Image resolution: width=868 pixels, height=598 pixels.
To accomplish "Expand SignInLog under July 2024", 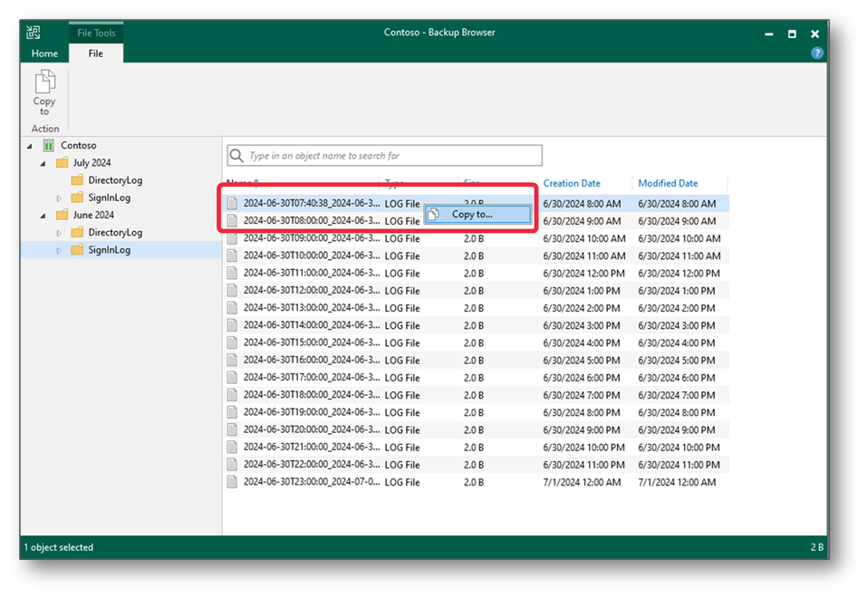I will [x=59, y=198].
